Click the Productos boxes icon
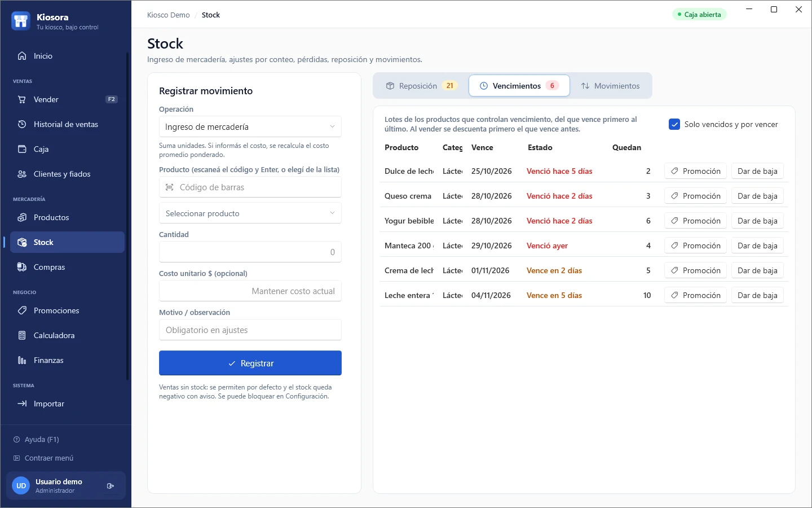The width and height of the screenshot is (812, 508). [22, 217]
